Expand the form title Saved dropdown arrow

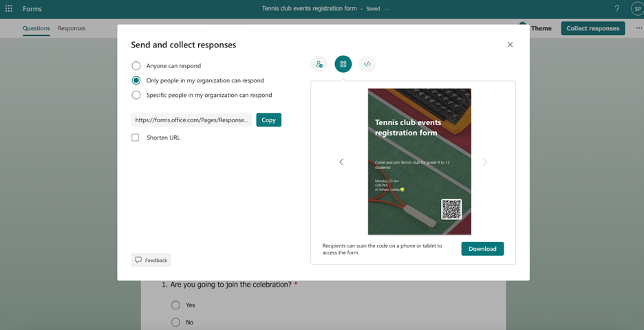(x=387, y=9)
